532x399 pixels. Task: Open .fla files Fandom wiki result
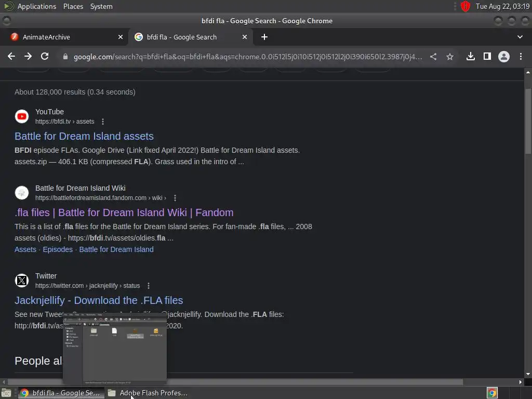pyautogui.click(x=124, y=212)
